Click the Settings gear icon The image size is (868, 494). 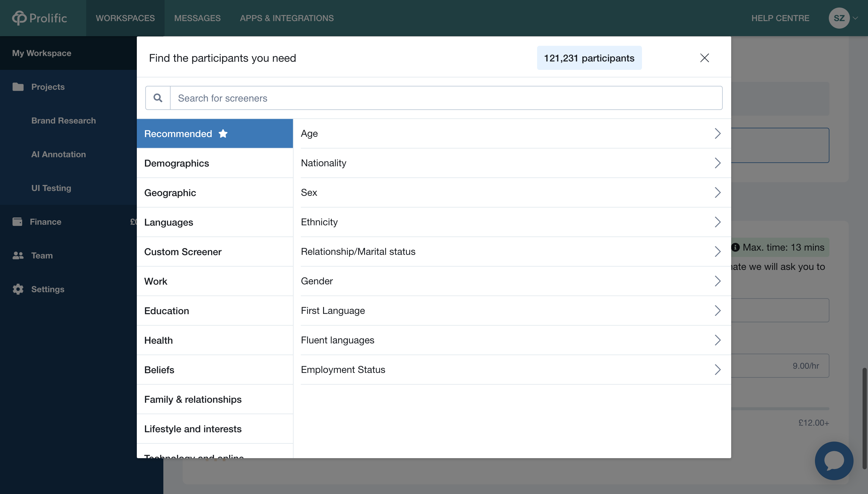click(18, 289)
